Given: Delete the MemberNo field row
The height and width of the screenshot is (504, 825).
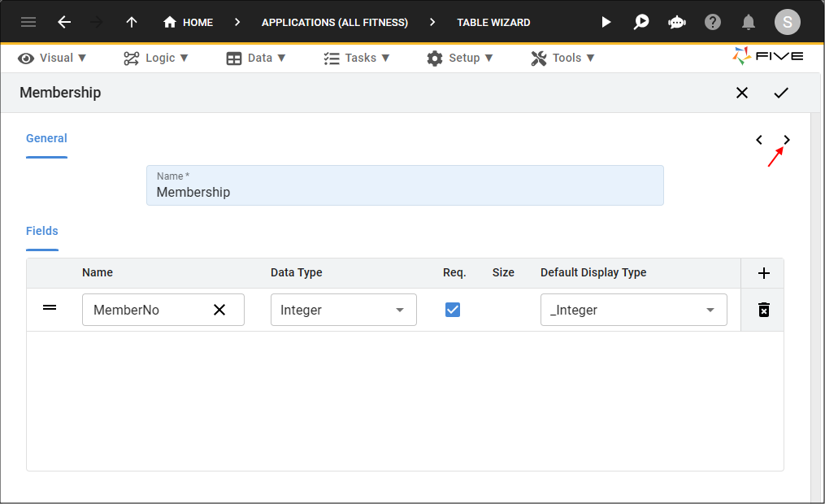Looking at the screenshot, I should [x=763, y=310].
